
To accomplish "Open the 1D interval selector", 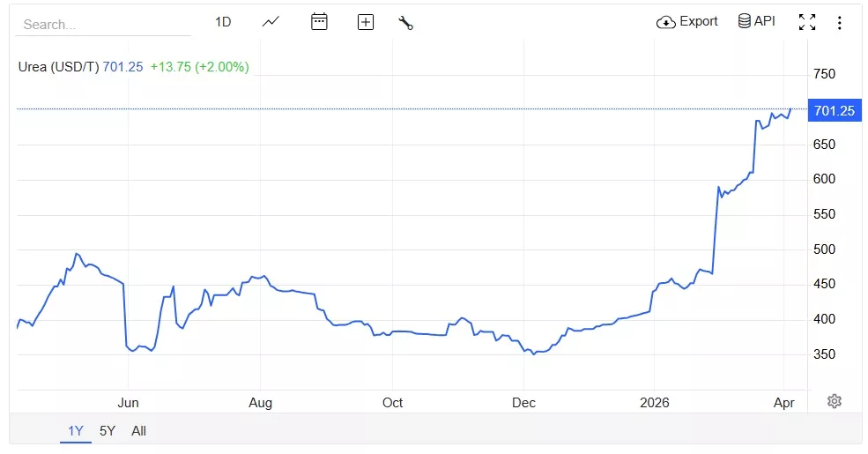I will pyautogui.click(x=223, y=22).
